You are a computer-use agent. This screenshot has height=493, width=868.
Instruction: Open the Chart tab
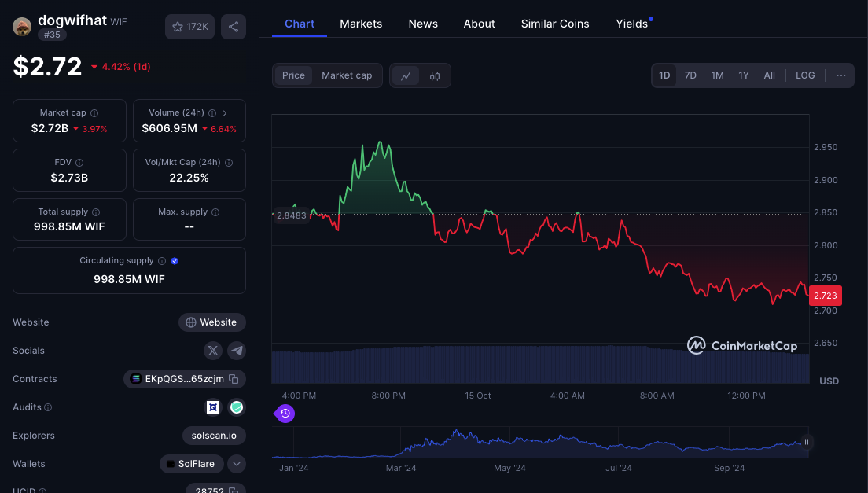[300, 24]
